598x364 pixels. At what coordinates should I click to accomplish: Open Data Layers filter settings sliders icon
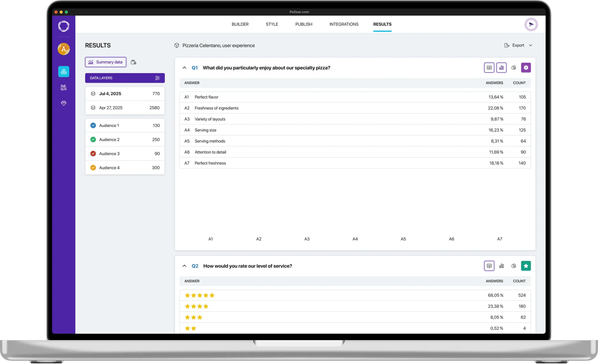point(157,78)
